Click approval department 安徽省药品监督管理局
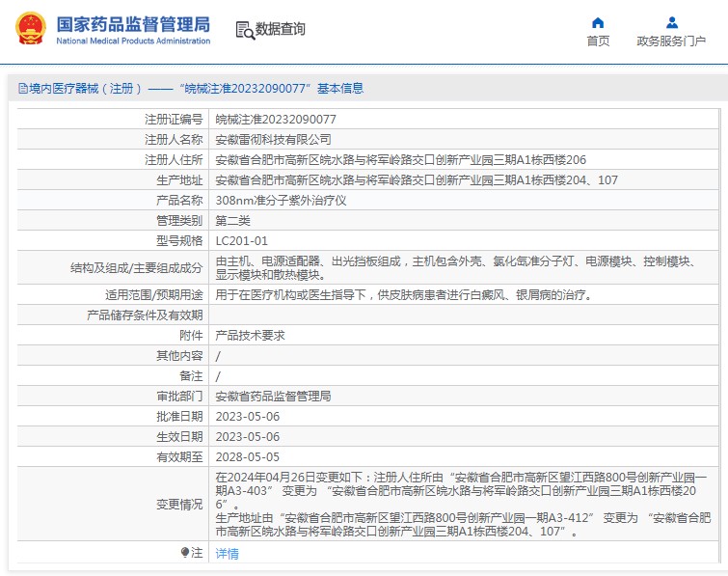Viewport: 728px width, 576px height. click(x=273, y=397)
